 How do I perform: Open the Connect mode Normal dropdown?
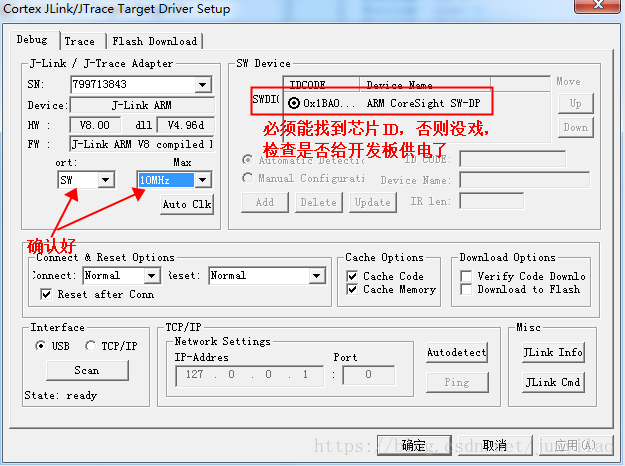152,276
